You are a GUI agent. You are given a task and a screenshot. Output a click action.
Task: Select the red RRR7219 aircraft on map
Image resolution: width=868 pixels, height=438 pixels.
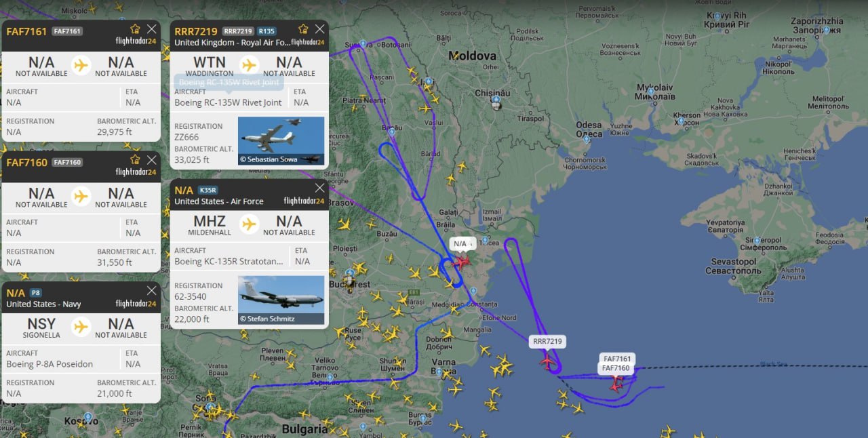coord(547,361)
